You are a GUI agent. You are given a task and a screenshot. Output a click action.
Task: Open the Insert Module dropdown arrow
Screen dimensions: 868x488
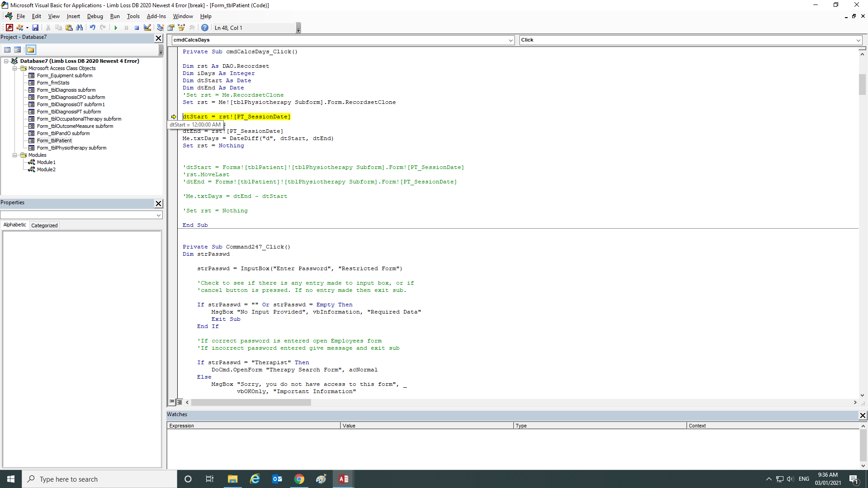click(27, 28)
